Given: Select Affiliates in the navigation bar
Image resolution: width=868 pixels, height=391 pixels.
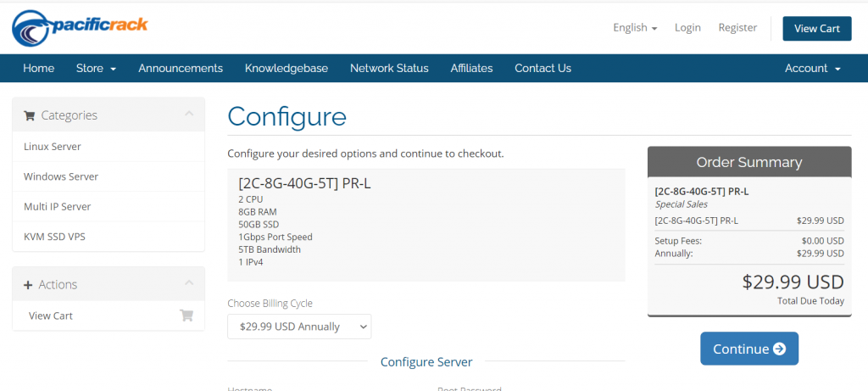Looking at the screenshot, I should click(x=471, y=68).
